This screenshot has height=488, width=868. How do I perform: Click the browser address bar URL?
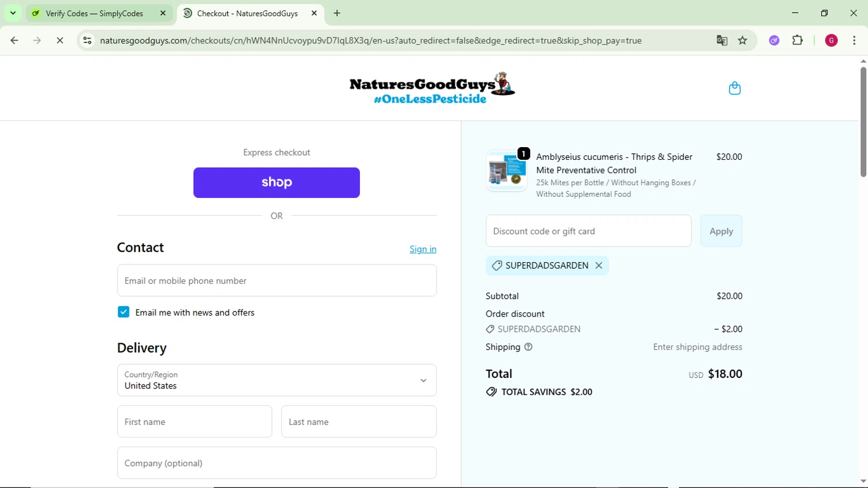coord(370,41)
